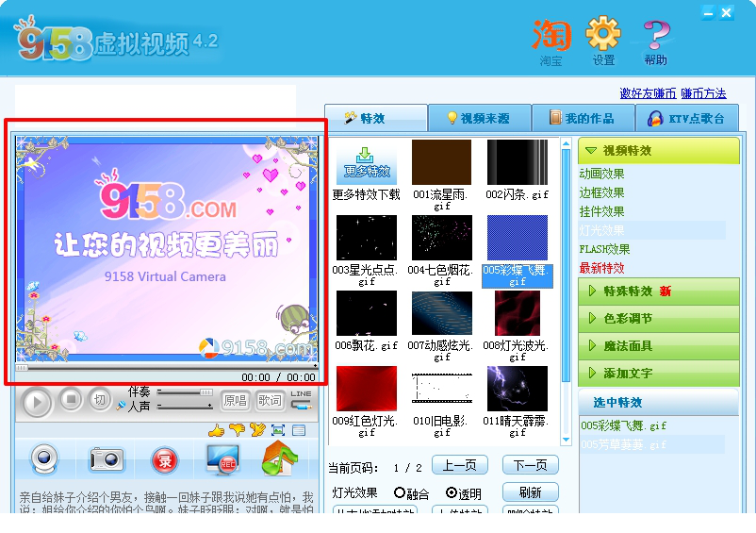Click the 上一页 previous page button
The width and height of the screenshot is (756, 533).
pyautogui.click(x=459, y=465)
